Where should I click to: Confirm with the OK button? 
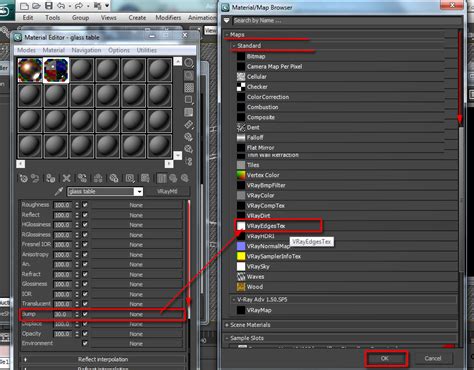click(385, 358)
